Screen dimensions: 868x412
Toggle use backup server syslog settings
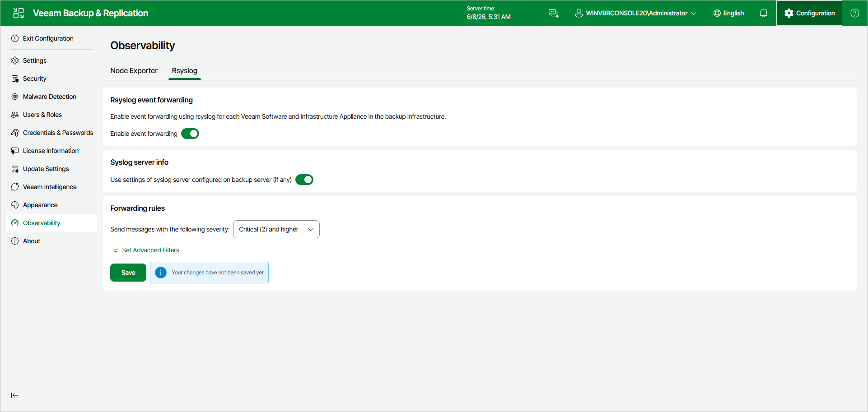(x=304, y=180)
